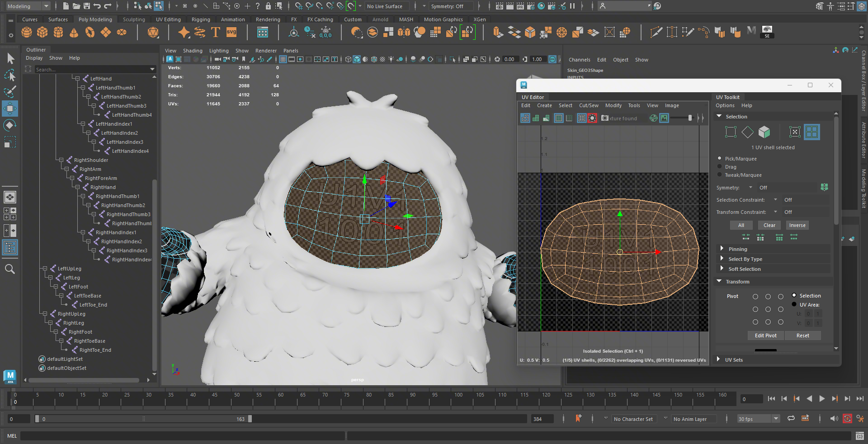Click the polygon cube shelf icon
Viewport: 868px width, 444px height.
[x=42, y=33]
